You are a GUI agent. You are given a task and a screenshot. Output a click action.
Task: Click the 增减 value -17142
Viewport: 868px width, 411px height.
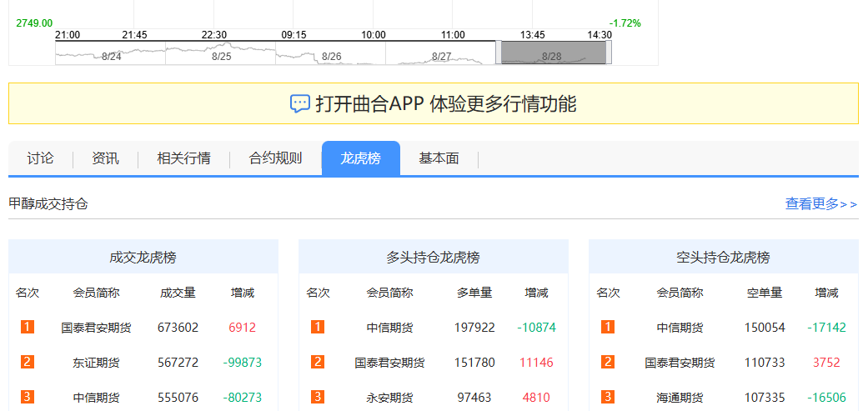(826, 328)
